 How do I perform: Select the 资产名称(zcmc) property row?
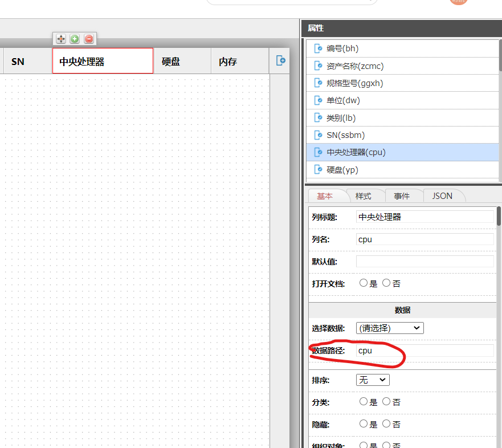pos(402,66)
